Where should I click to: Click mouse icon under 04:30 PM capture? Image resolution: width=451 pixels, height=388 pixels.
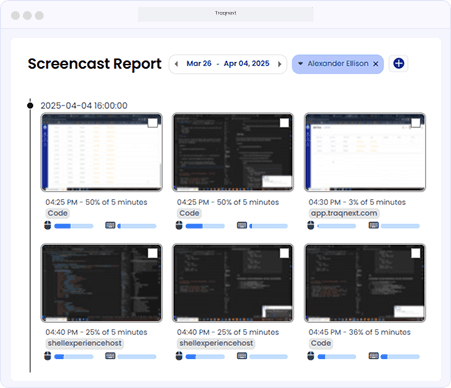coord(311,226)
